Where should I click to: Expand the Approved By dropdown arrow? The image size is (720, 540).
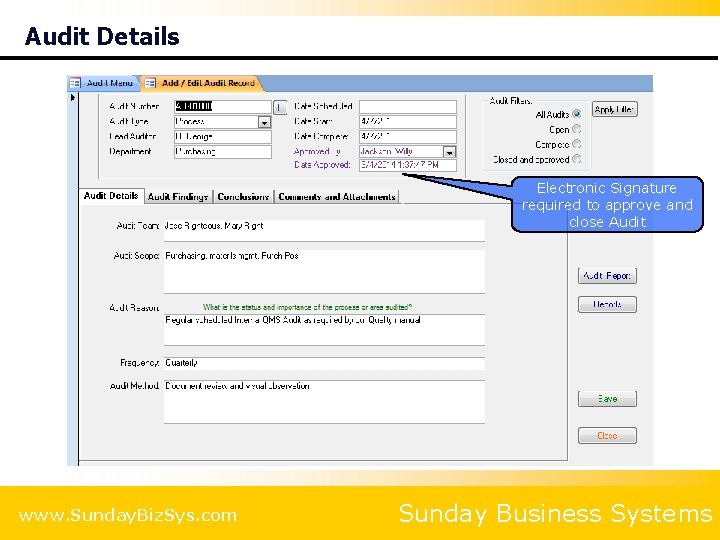coord(449,152)
